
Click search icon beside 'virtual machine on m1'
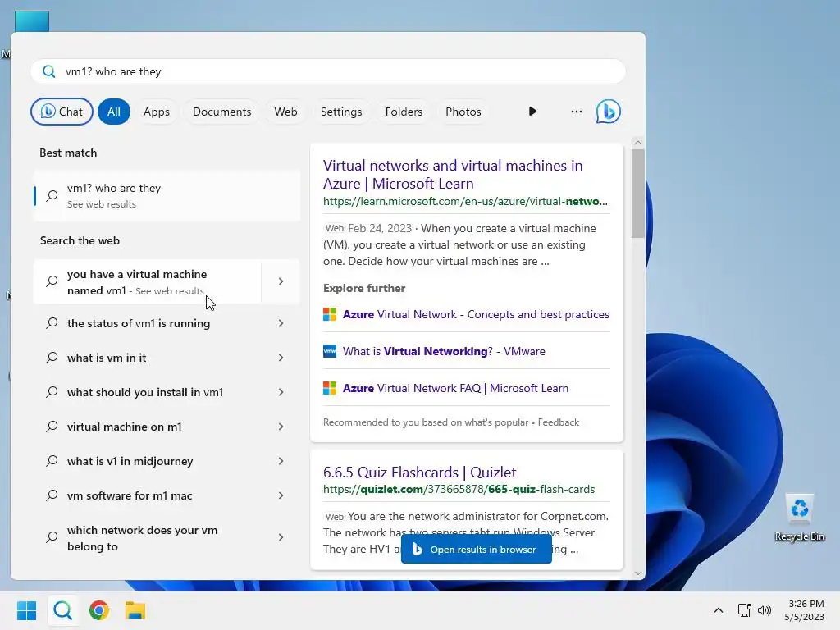pos(52,427)
